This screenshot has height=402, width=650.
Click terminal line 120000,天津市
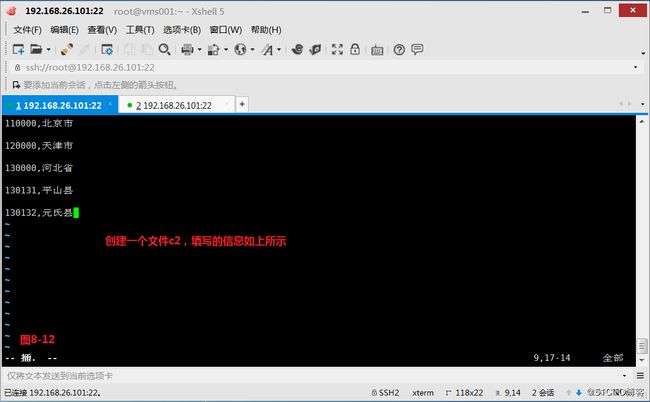[x=39, y=145]
